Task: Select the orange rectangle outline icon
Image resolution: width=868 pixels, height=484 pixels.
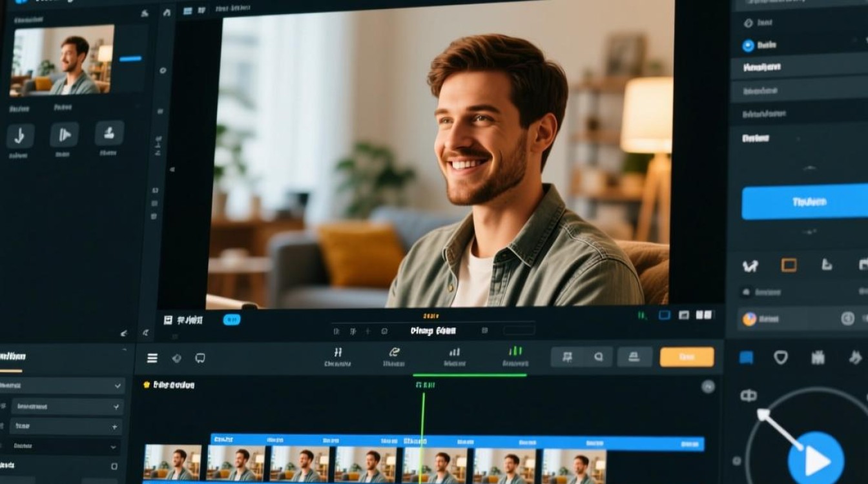Action: point(789,265)
